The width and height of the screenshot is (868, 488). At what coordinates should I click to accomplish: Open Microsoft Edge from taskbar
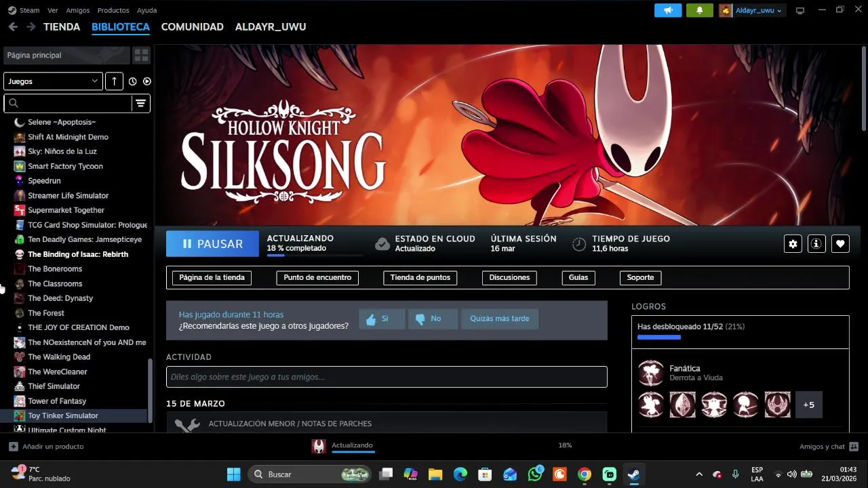tap(460, 474)
